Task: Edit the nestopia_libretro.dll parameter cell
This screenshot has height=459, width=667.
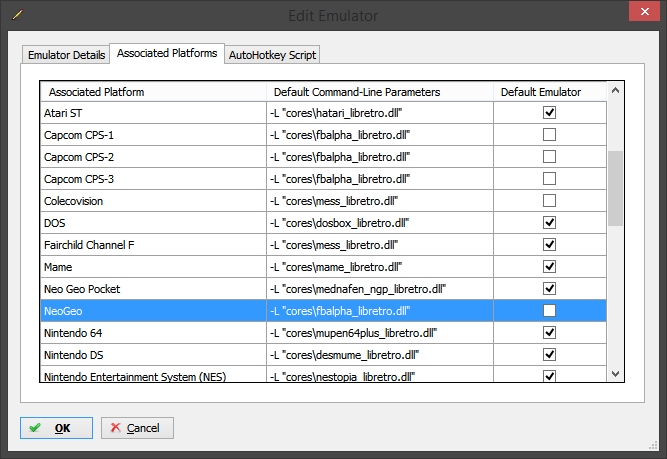Action: point(380,374)
